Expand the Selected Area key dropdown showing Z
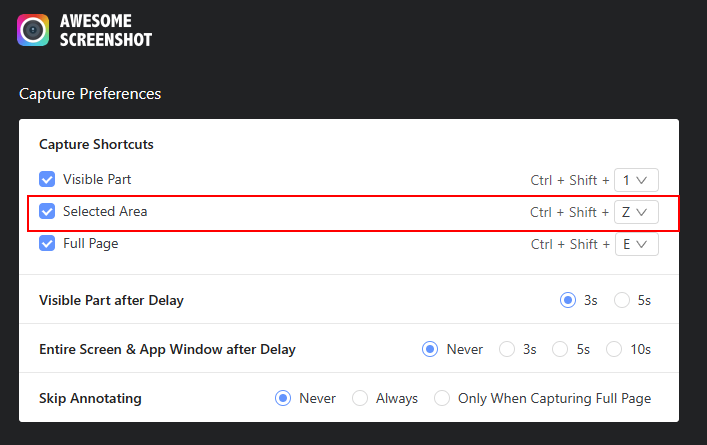Screen dimensions: 707x445 click(x=636, y=212)
